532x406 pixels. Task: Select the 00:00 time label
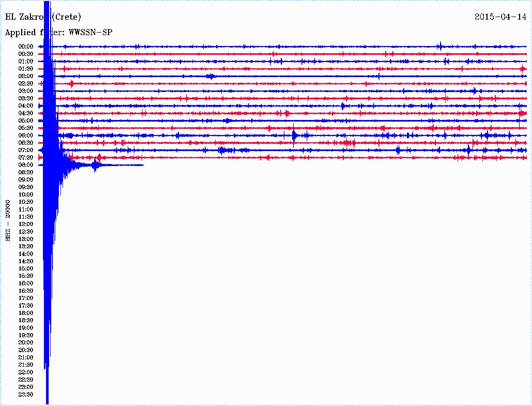point(26,47)
